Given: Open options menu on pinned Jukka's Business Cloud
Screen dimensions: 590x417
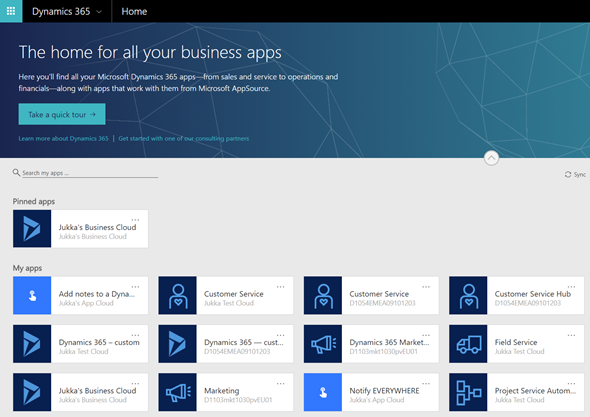Looking at the screenshot, I should click(x=135, y=220).
